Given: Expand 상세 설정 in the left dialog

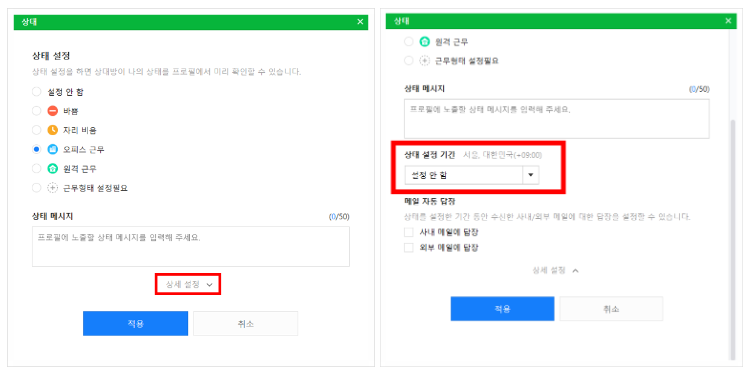Looking at the screenshot, I should [x=188, y=284].
